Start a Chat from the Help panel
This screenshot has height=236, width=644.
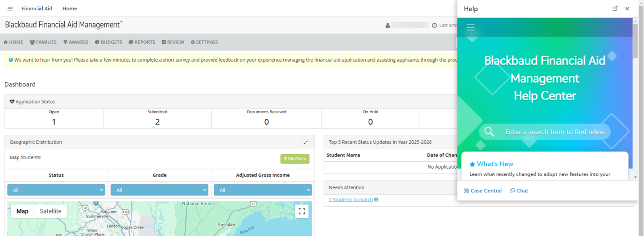pyautogui.click(x=519, y=191)
